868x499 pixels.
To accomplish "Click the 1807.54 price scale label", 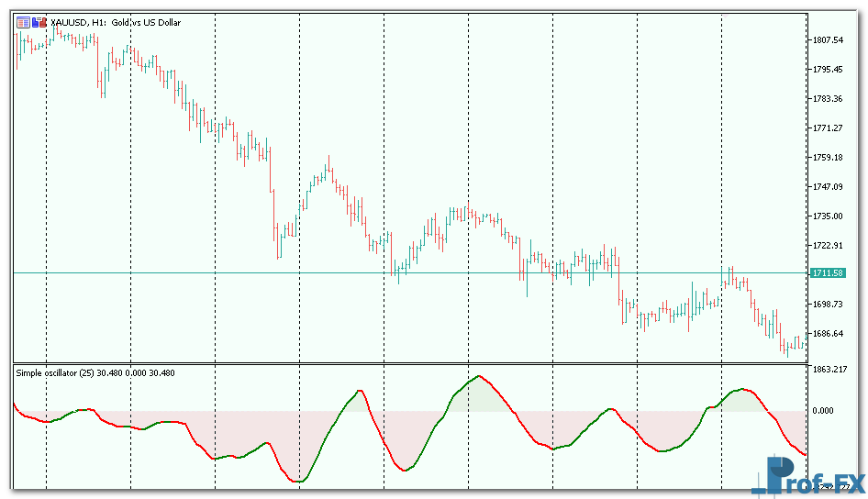I will 828,40.
